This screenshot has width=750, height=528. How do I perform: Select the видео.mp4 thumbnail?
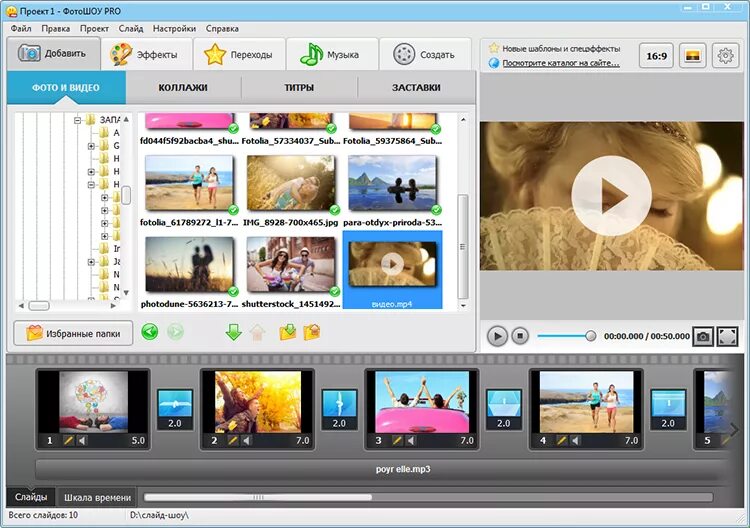pos(393,270)
